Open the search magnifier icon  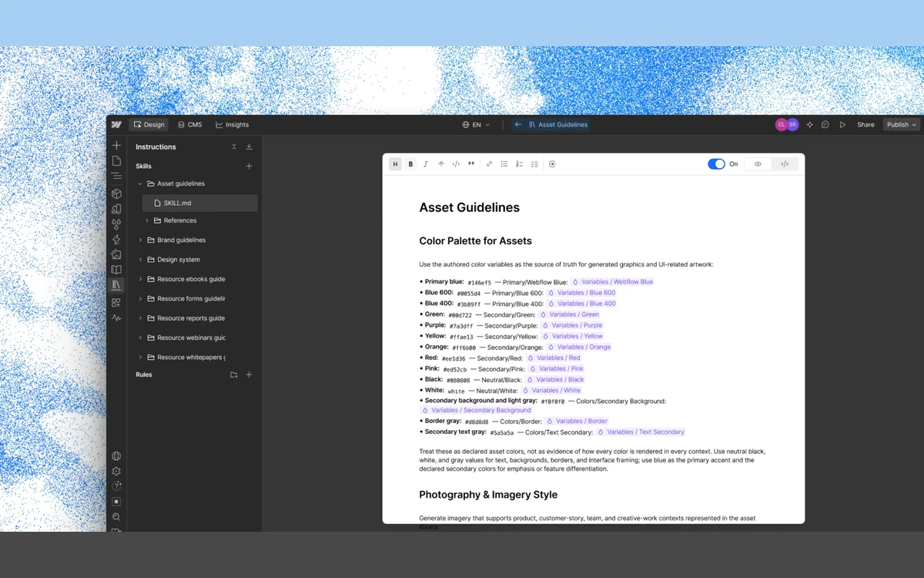coord(116,517)
